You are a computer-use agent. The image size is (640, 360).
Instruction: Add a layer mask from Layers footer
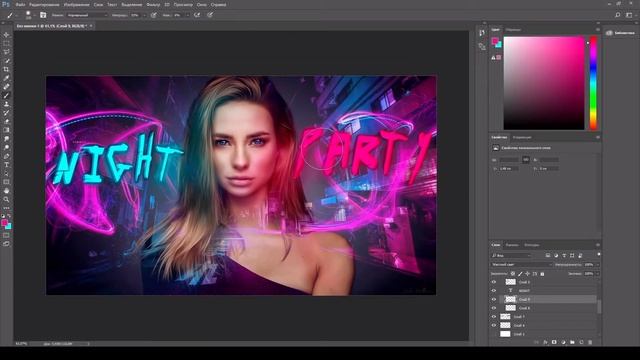click(x=554, y=342)
